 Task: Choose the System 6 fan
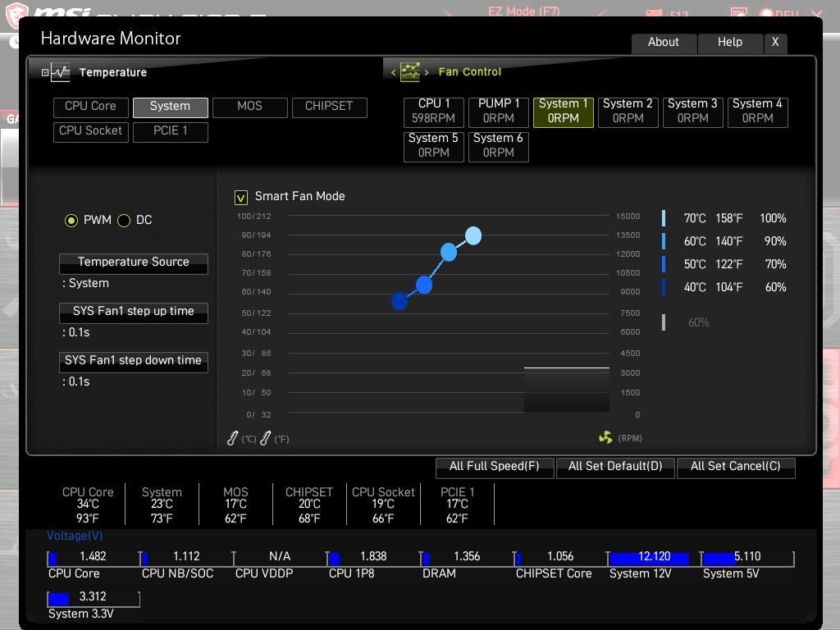tap(499, 146)
